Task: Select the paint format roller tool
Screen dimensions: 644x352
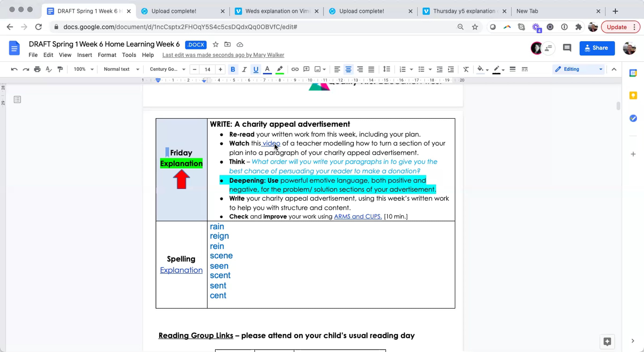Action: click(x=60, y=69)
